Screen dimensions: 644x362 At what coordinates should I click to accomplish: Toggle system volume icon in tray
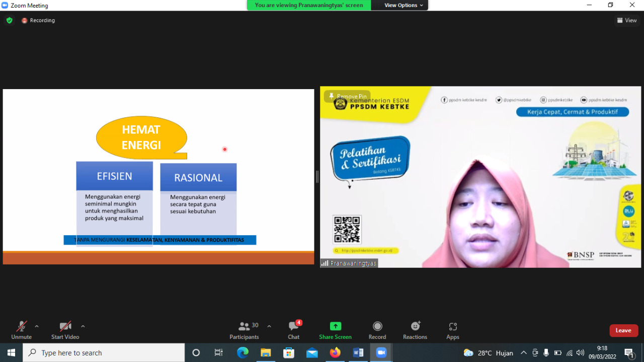(x=580, y=353)
